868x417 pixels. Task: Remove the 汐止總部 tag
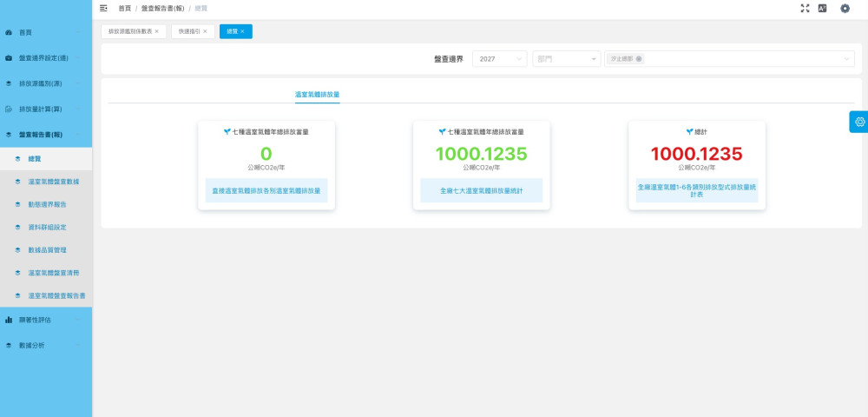click(640, 59)
